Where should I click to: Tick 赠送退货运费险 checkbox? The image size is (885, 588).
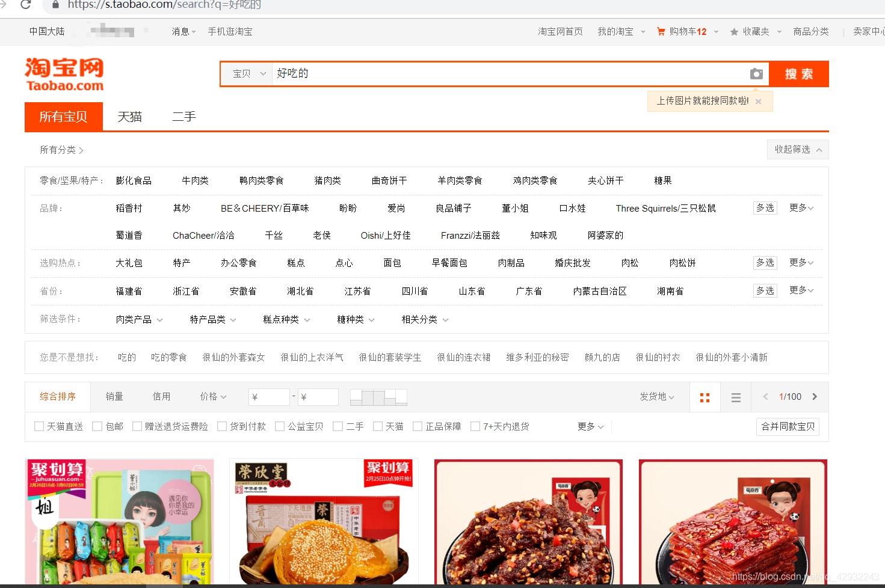pyautogui.click(x=137, y=426)
